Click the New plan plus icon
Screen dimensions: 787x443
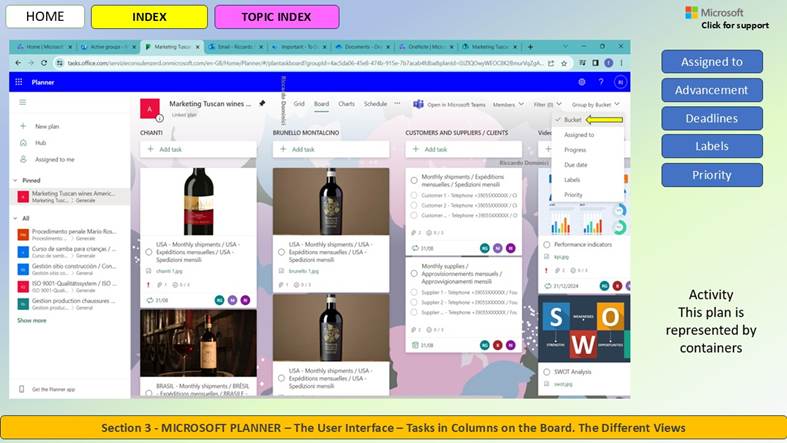click(23, 126)
